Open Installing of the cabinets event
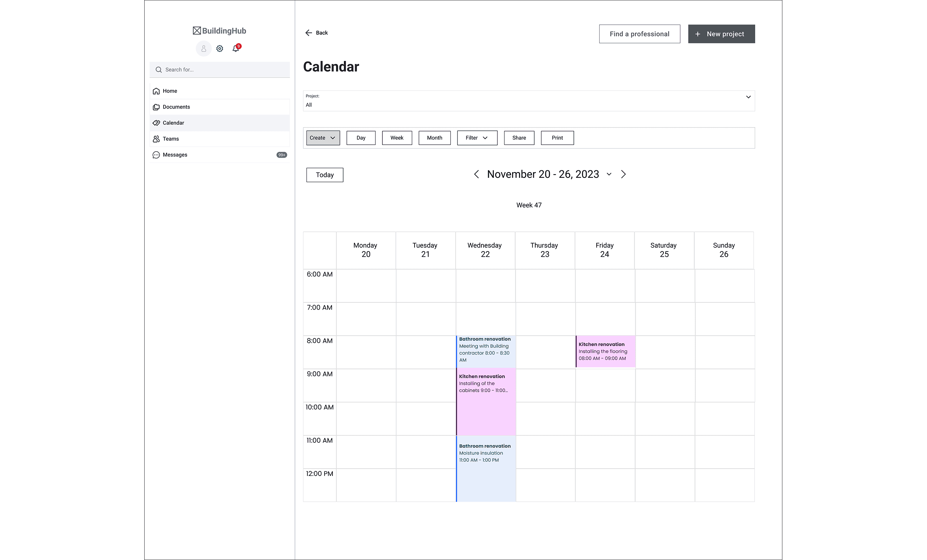 pyautogui.click(x=486, y=402)
